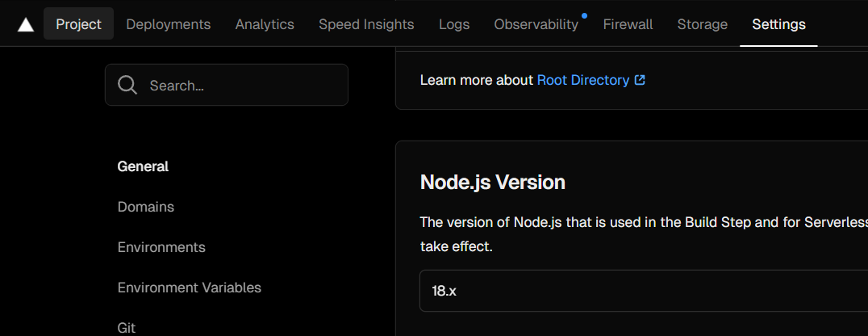The height and width of the screenshot is (336, 868).
Task: Open the Observability tab
Action: tap(536, 24)
